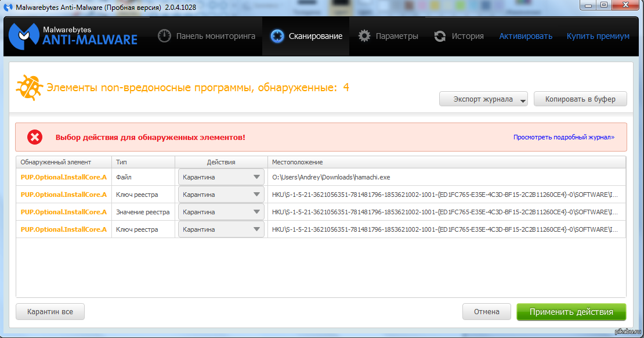Click the dashboard gauge icon
644x338 pixels.
[x=165, y=36]
